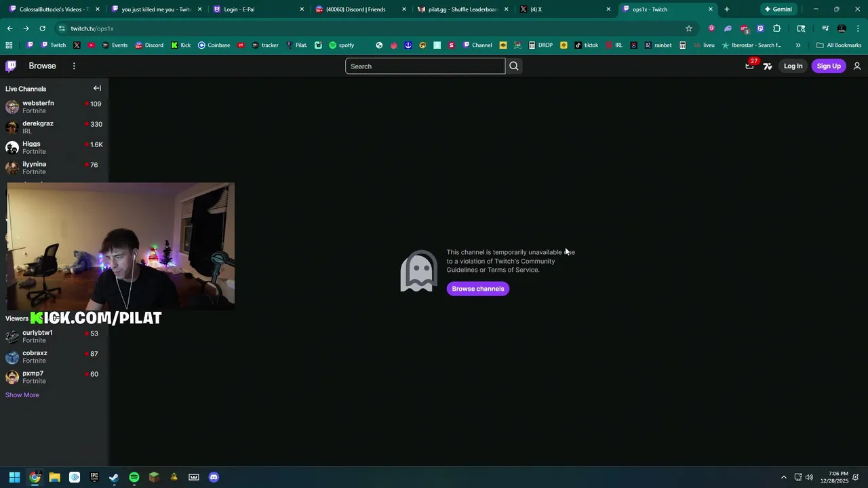Click Show More in sidebar

point(22,395)
